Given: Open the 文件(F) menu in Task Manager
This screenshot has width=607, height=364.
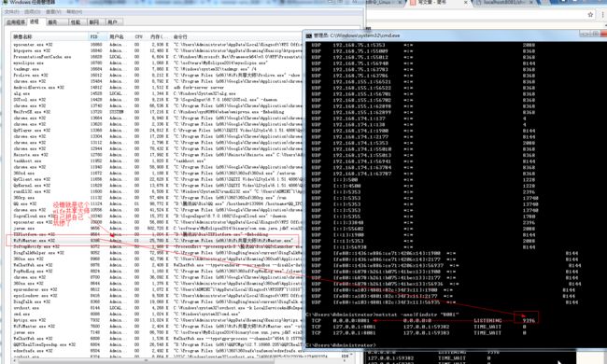Looking at the screenshot, I should pos(11,12).
